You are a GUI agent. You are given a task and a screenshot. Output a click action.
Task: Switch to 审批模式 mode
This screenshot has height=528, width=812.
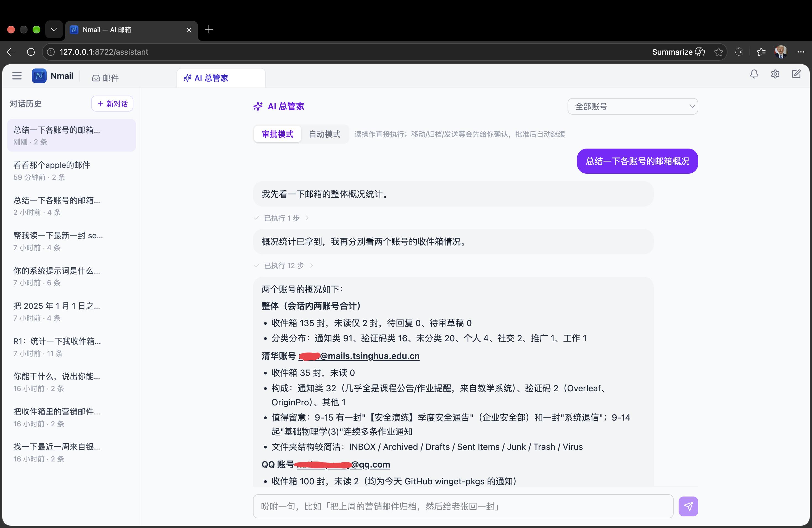[277, 134]
